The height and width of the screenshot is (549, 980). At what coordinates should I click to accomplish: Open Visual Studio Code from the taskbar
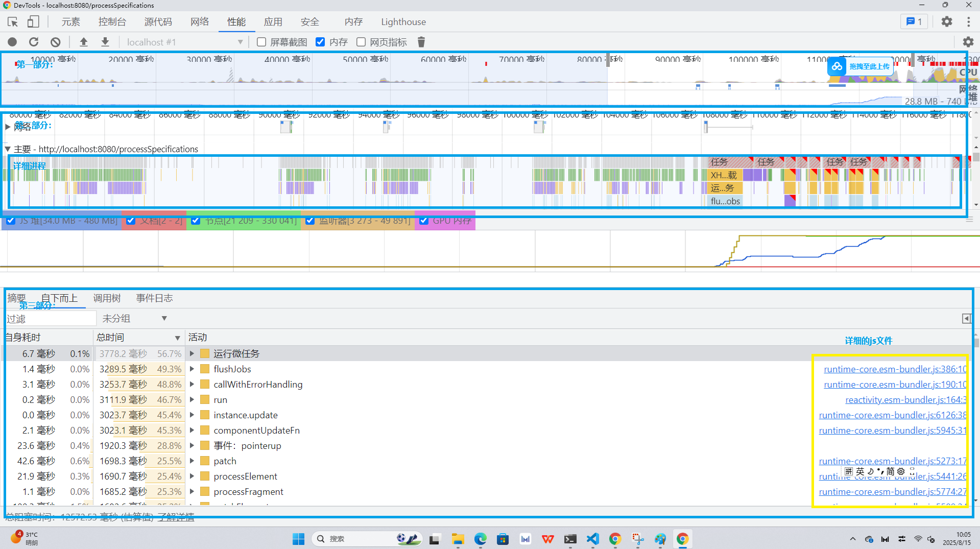click(593, 539)
